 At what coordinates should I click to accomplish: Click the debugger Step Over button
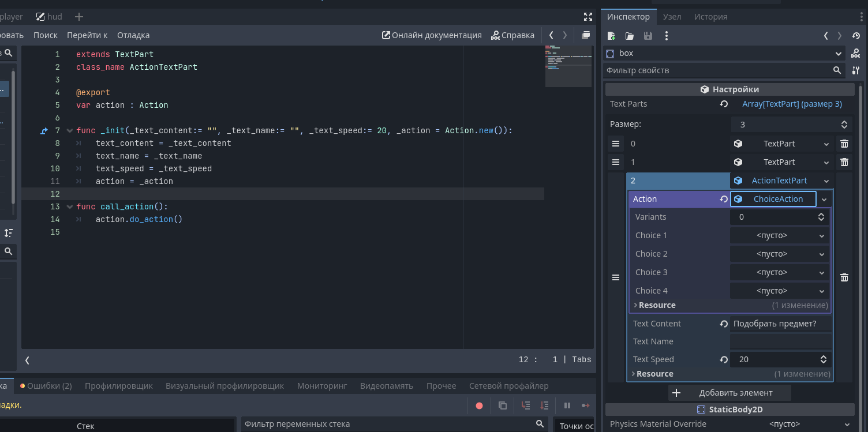(544, 405)
